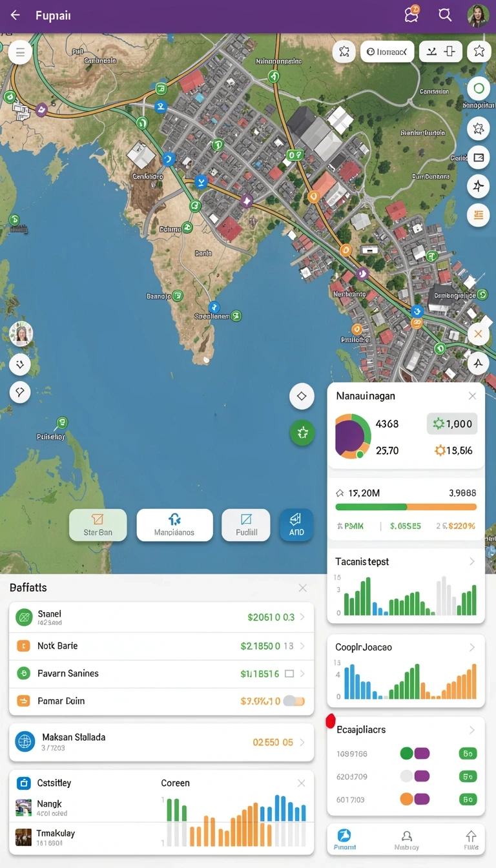Click green badge in row 1699166
This screenshot has width=496, height=868.
(468, 753)
